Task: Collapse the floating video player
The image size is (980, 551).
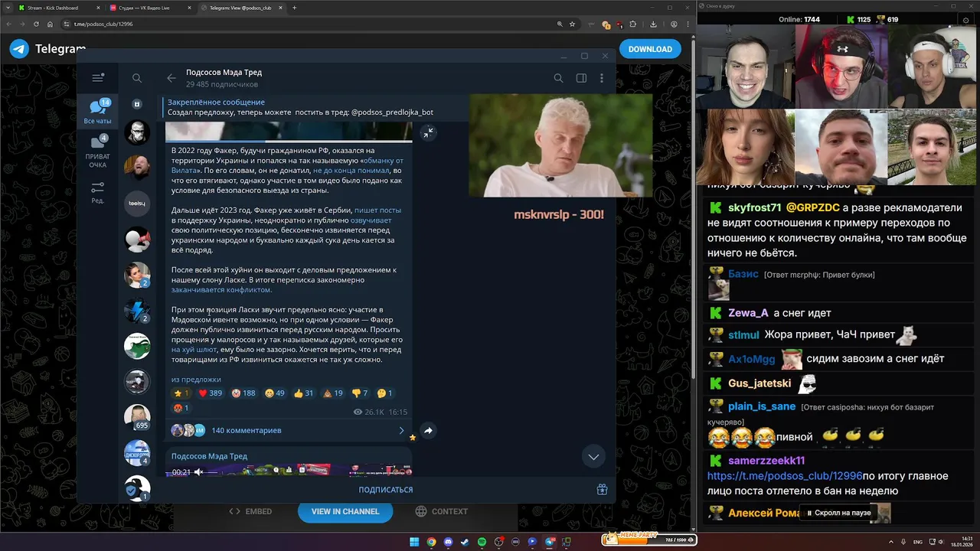Action: pos(429,133)
